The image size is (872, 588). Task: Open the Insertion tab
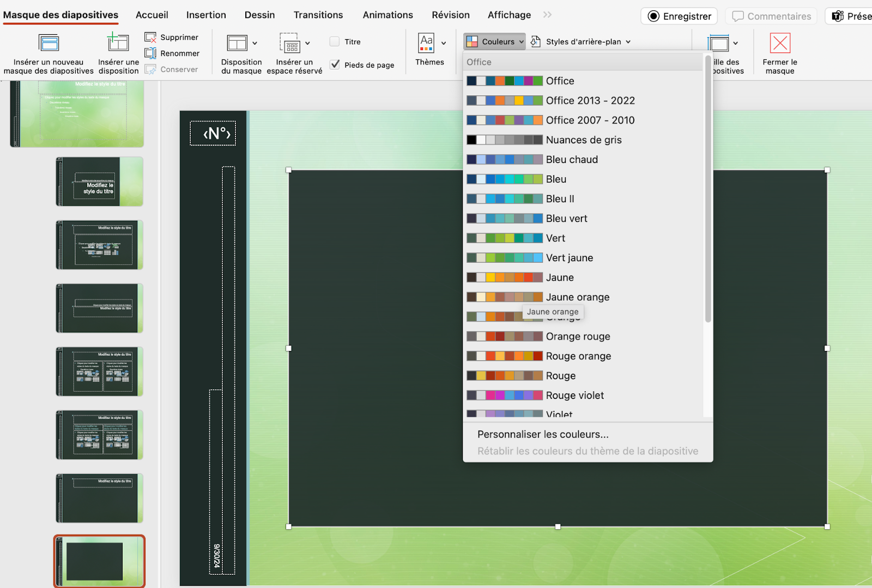tap(206, 15)
